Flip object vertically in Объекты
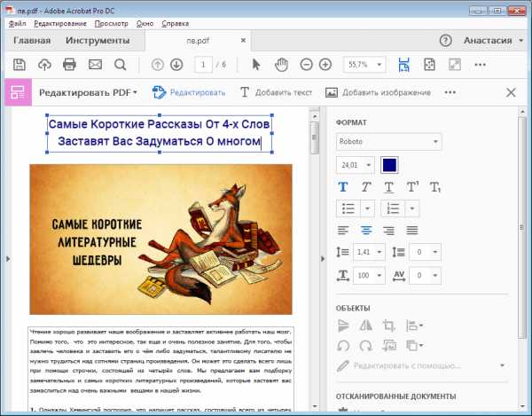This screenshot has width=532, height=416. 343,326
